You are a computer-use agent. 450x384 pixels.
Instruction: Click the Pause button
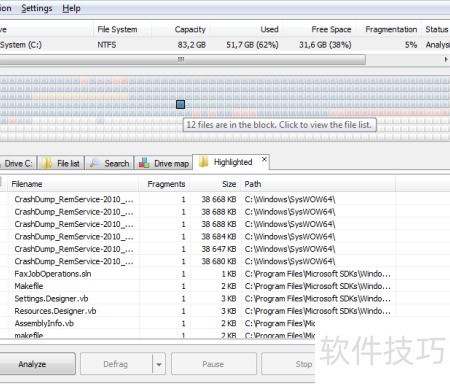point(214,364)
